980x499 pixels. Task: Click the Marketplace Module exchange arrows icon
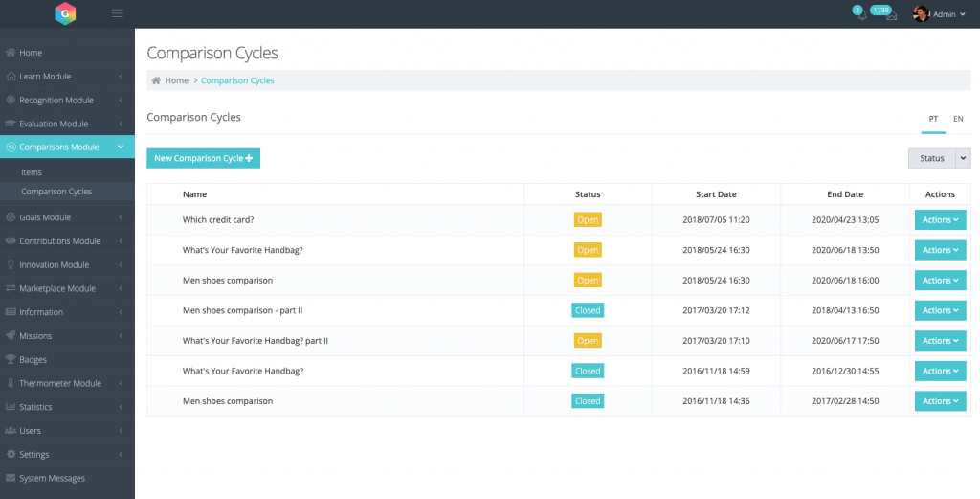click(11, 288)
